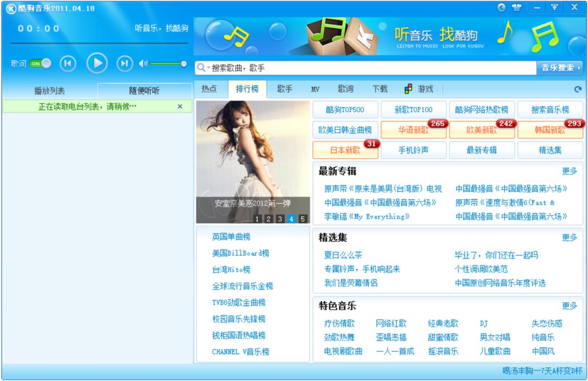Open the 欧美日韩金曲榜 chart
This screenshot has width=588, height=381.
345,130
